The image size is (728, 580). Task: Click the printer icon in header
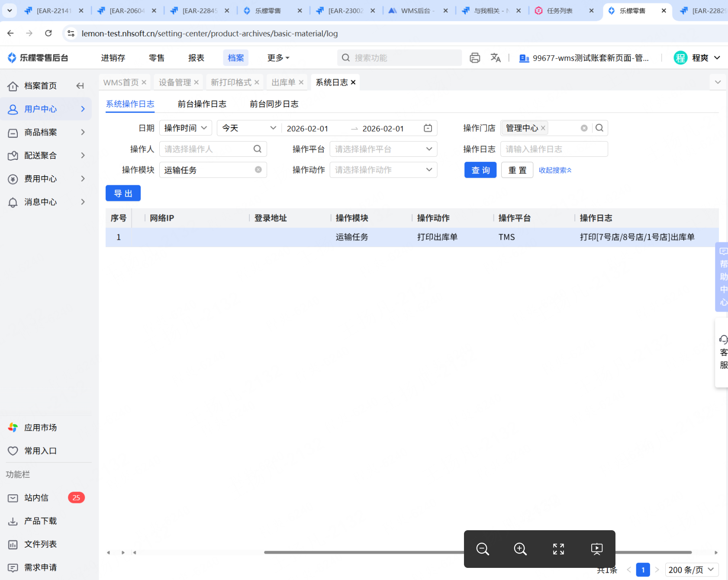(475, 58)
